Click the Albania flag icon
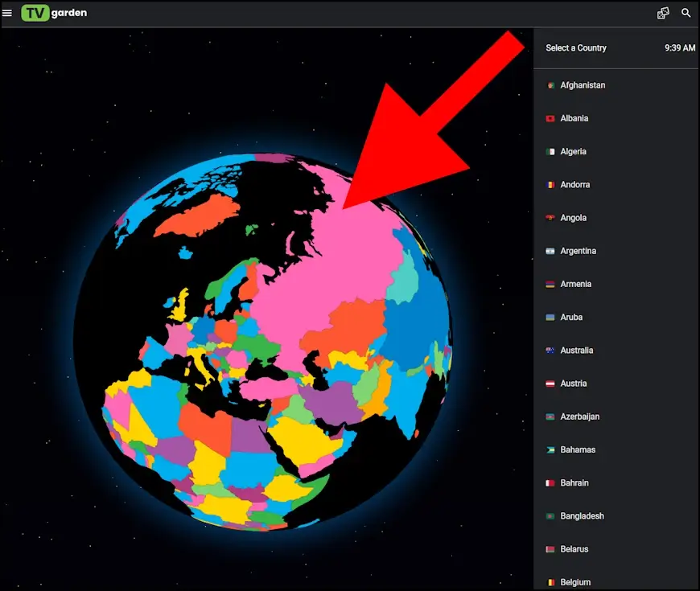 [x=550, y=118]
